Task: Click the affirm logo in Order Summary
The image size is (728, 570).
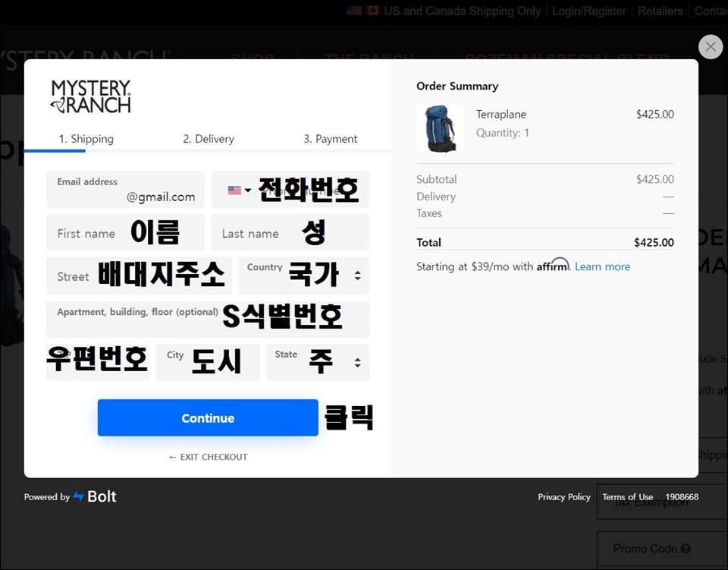Action: 553,265
